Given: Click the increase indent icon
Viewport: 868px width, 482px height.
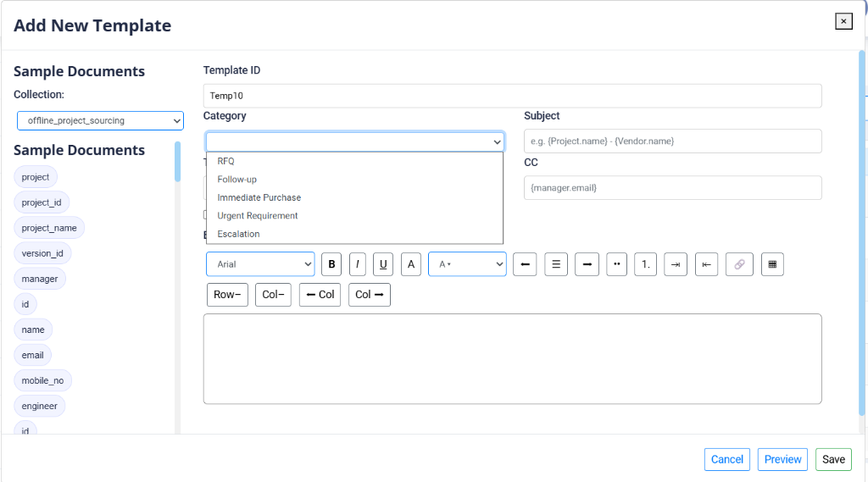Looking at the screenshot, I should (676, 264).
